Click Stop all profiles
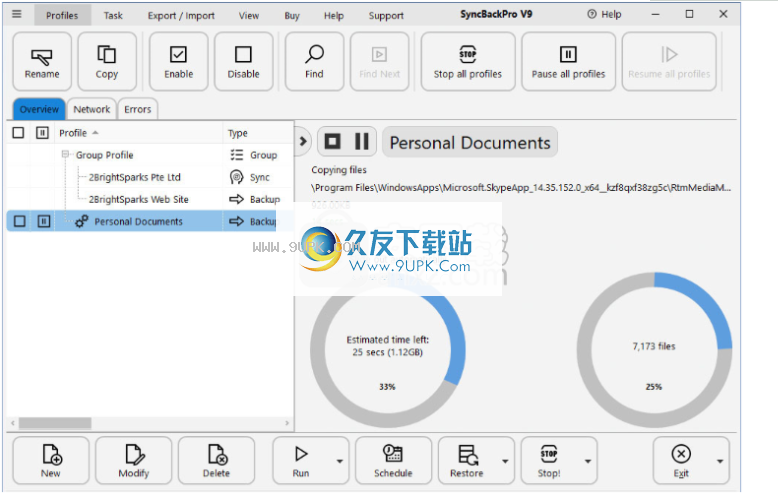Viewport: 778px width, 499px height. [468, 62]
